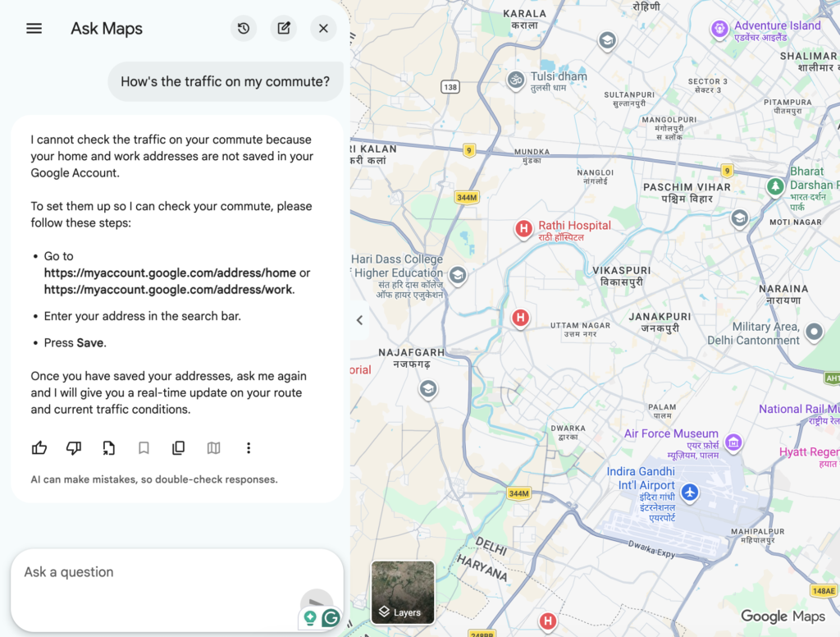This screenshot has width=840, height=637.
Task: Copy the response text
Action: point(178,447)
